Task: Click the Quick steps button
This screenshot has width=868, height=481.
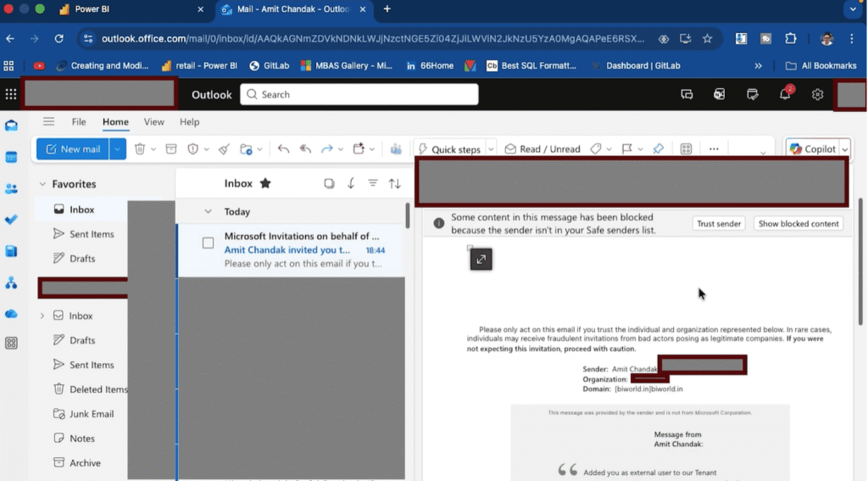Action: coord(449,149)
